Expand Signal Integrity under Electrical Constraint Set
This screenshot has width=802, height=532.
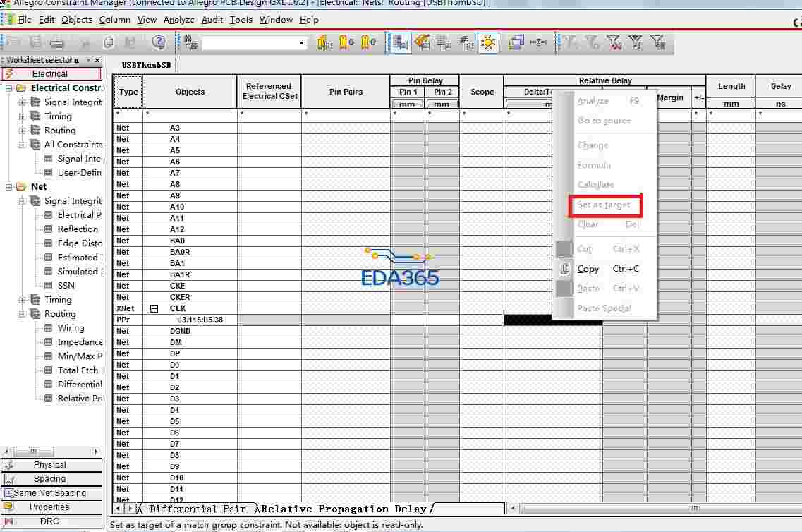point(22,102)
